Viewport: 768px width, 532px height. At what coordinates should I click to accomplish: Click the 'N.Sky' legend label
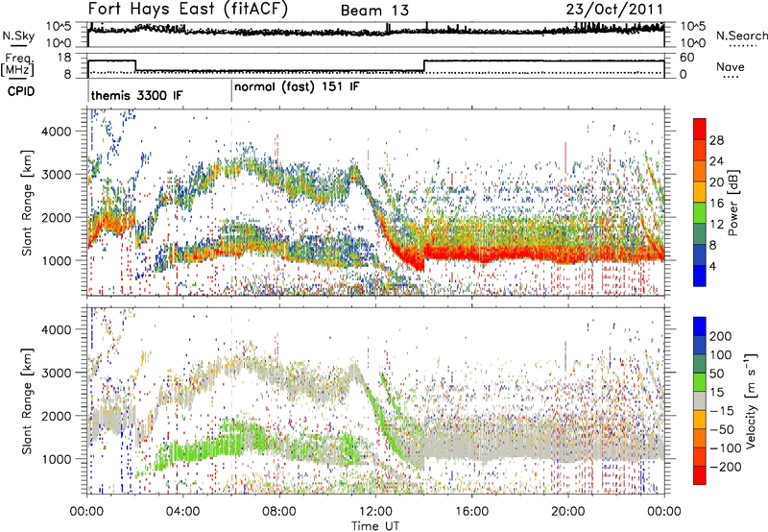pyautogui.click(x=18, y=36)
